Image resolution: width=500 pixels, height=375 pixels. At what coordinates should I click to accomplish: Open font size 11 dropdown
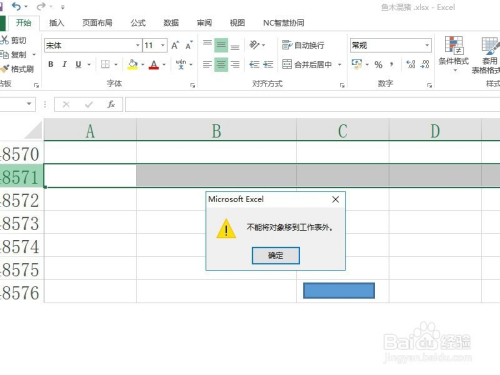pos(163,45)
